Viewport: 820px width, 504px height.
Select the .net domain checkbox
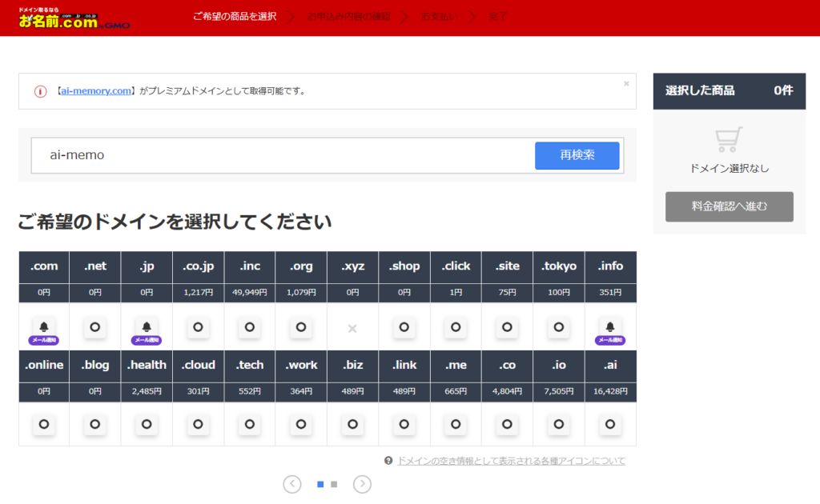click(94, 327)
